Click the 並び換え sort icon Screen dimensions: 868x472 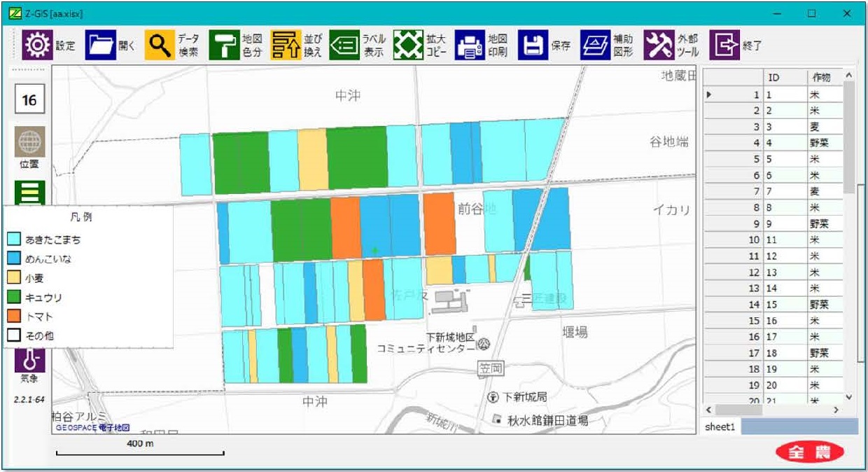[286, 46]
